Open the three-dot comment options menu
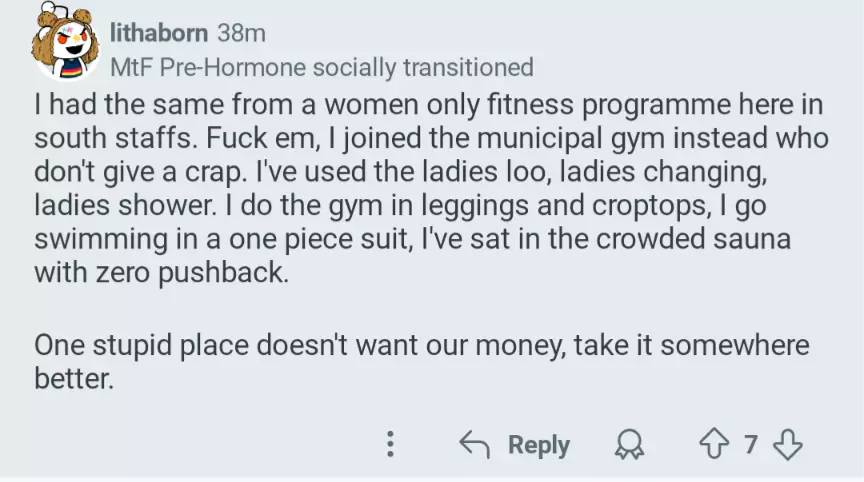The image size is (864, 482). (x=391, y=445)
